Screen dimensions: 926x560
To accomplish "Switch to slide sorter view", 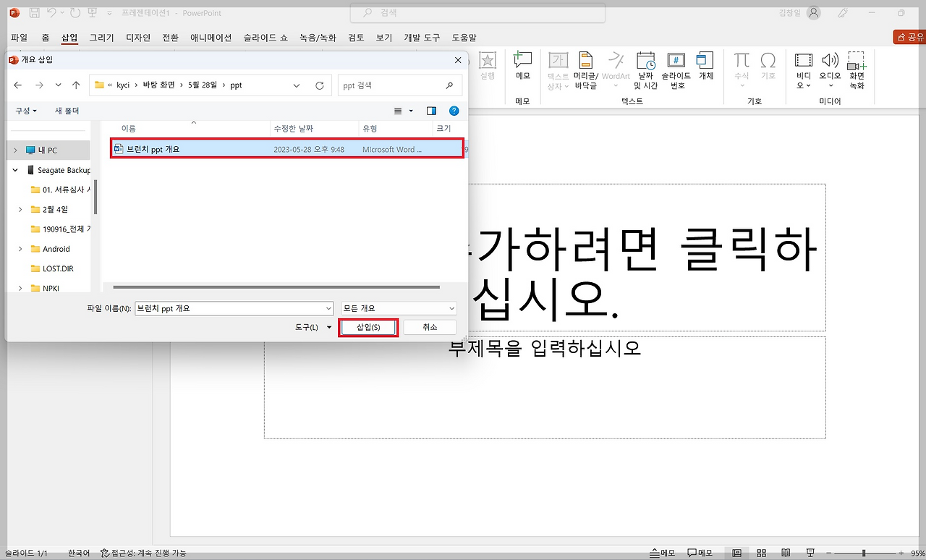I will click(x=762, y=553).
